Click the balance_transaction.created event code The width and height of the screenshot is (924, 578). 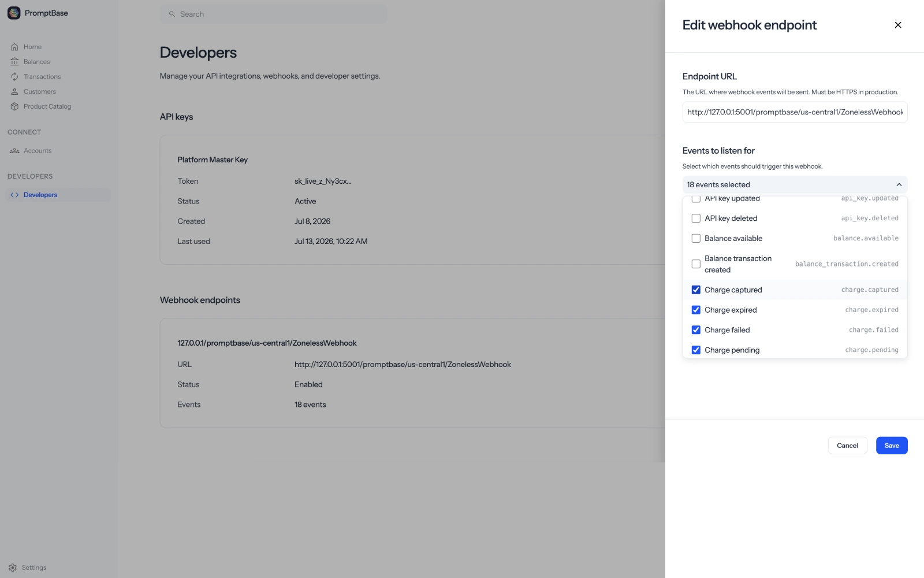[847, 264]
